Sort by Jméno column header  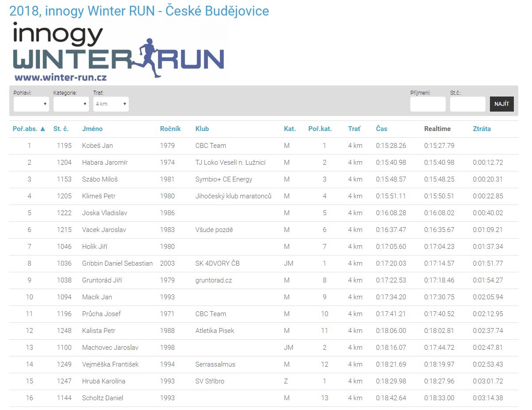(x=93, y=129)
